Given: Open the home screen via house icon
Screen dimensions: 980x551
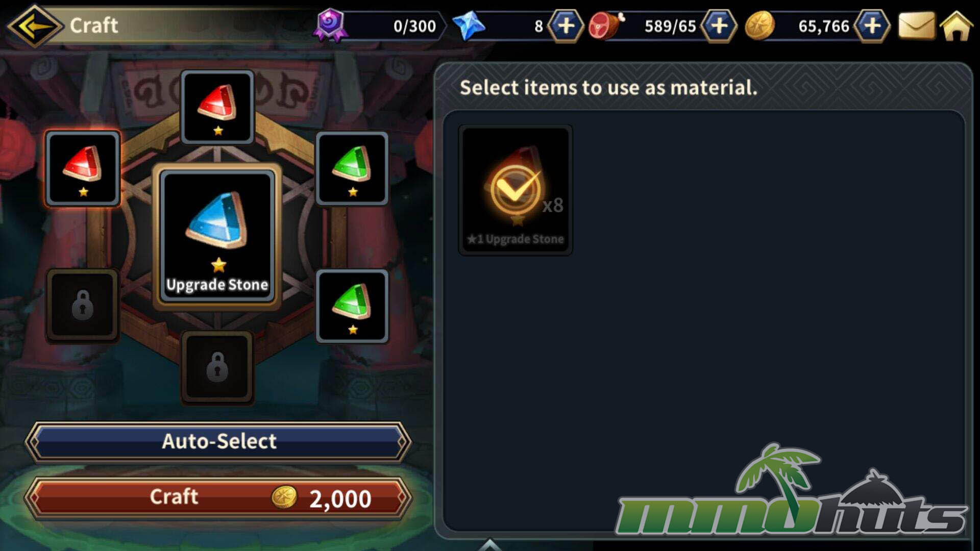Looking at the screenshot, I should [957, 26].
